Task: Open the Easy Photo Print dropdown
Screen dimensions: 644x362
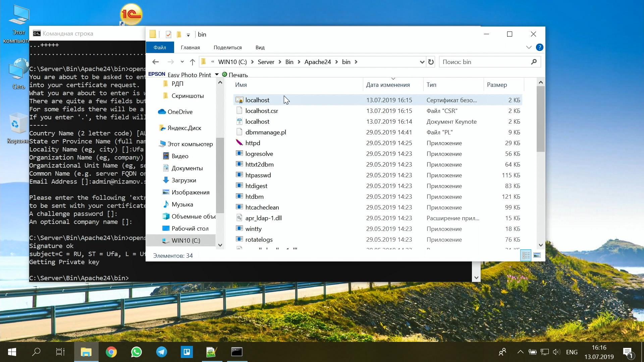Action: (x=217, y=74)
